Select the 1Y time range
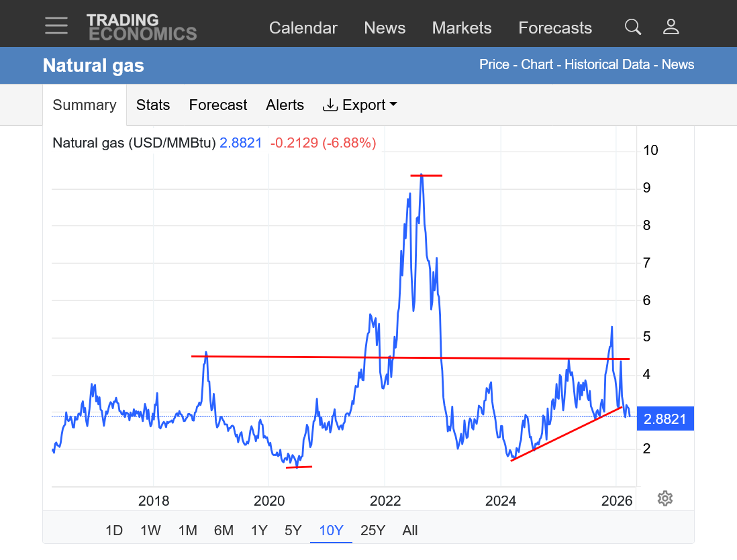The height and width of the screenshot is (560, 737). pyautogui.click(x=259, y=530)
